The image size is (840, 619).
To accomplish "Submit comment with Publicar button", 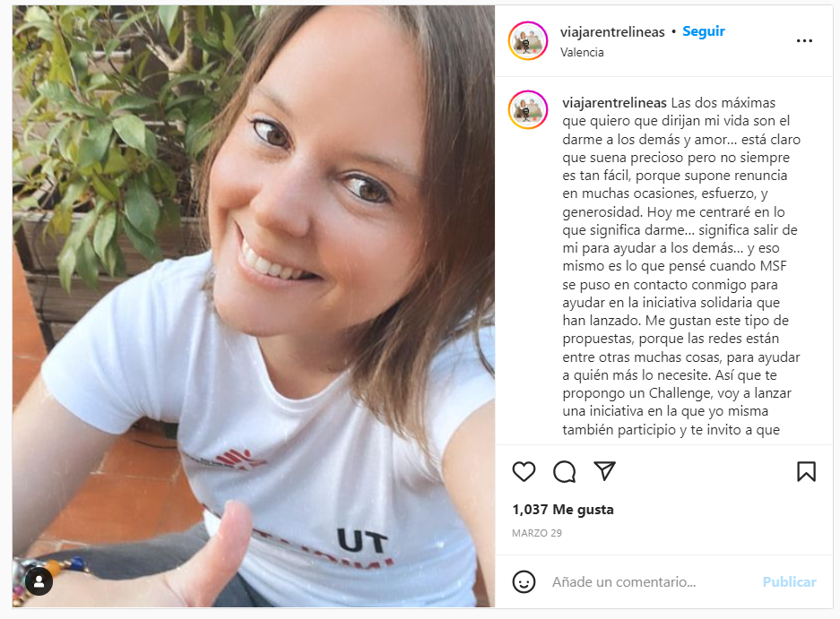I will click(789, 582).
